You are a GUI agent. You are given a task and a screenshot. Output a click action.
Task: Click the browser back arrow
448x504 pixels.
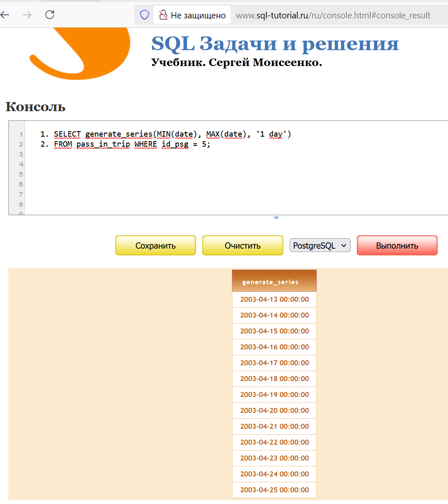5,15
